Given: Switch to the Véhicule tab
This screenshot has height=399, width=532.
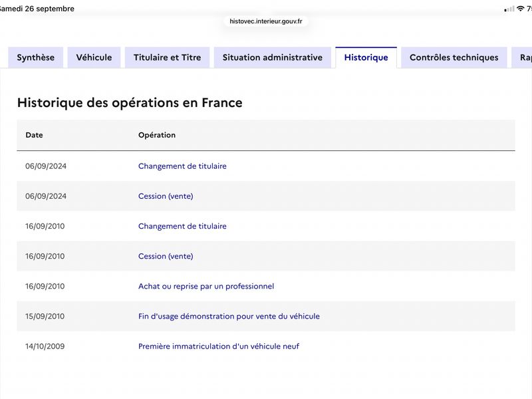Looking at the screenshot, I should (94, 58).
